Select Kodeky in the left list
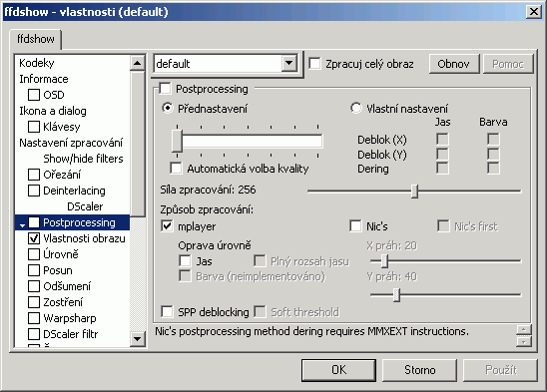Viewport: 547px width, 392px height. [37, 63]
